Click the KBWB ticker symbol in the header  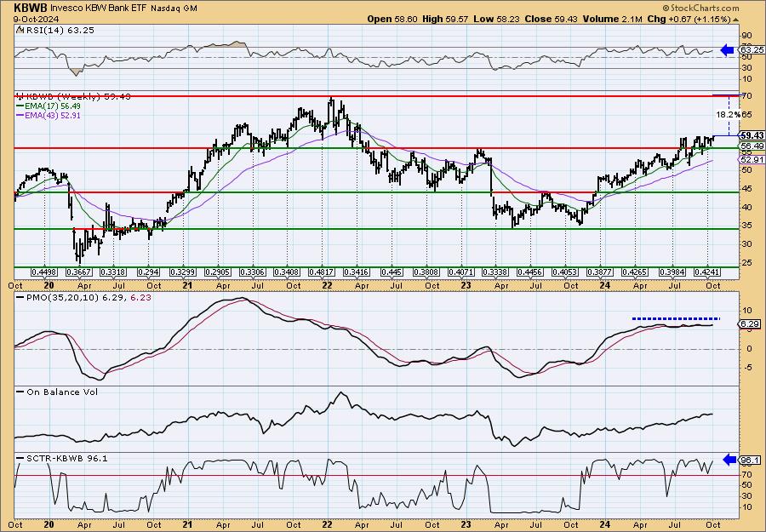coord(31,9)
